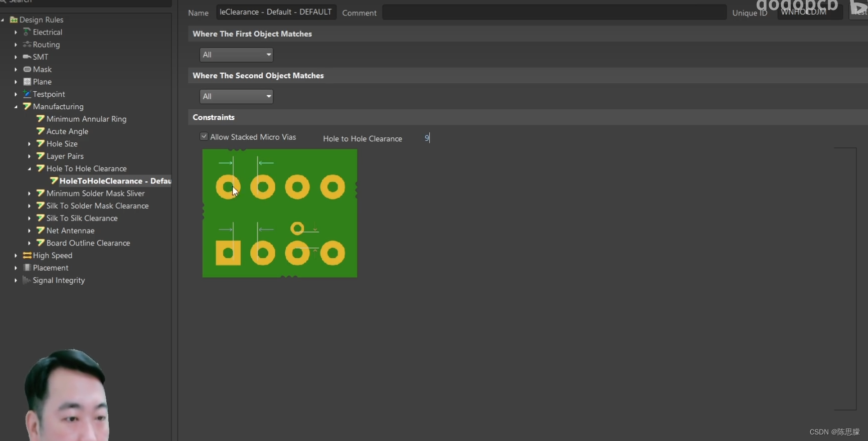
Task: Click the Minimum Solder Mask Sliver icon
Action: click(41, 193)
